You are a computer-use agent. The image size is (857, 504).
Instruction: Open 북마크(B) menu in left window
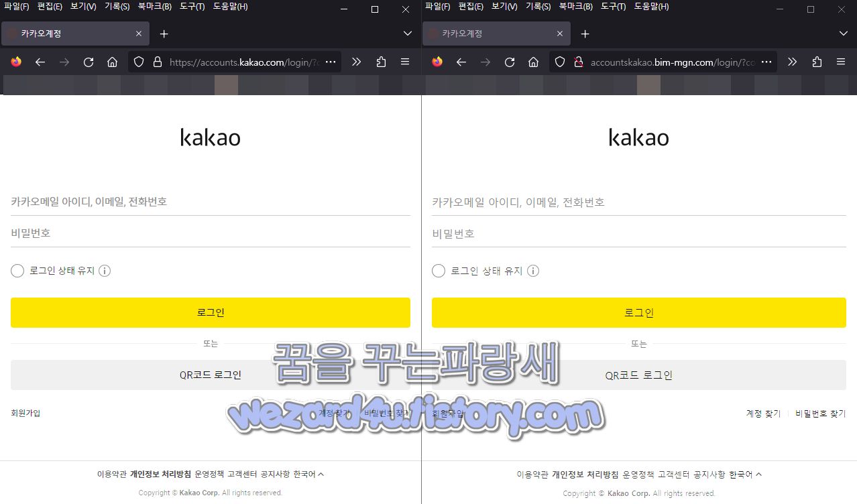coord(154,7)
